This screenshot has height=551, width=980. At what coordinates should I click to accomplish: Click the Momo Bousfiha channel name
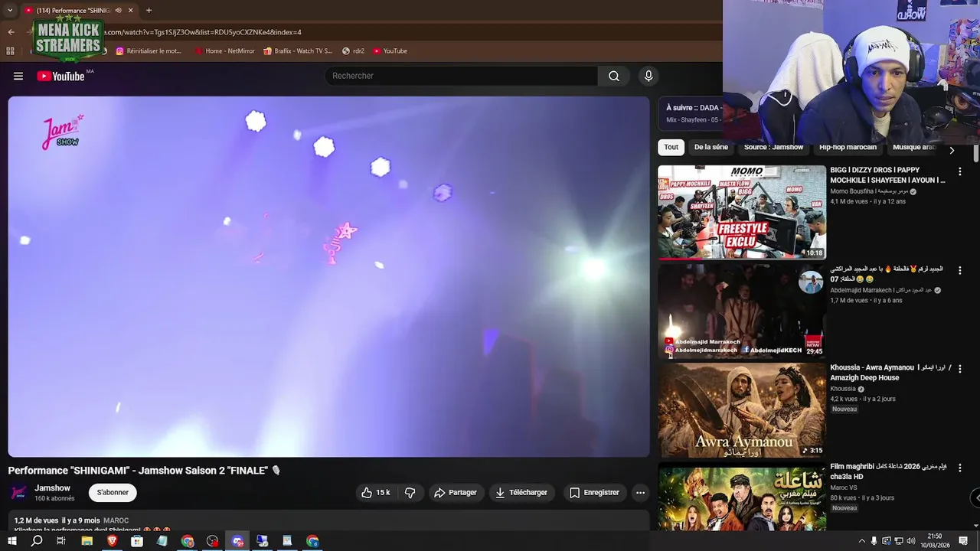(x=868, y=191)
